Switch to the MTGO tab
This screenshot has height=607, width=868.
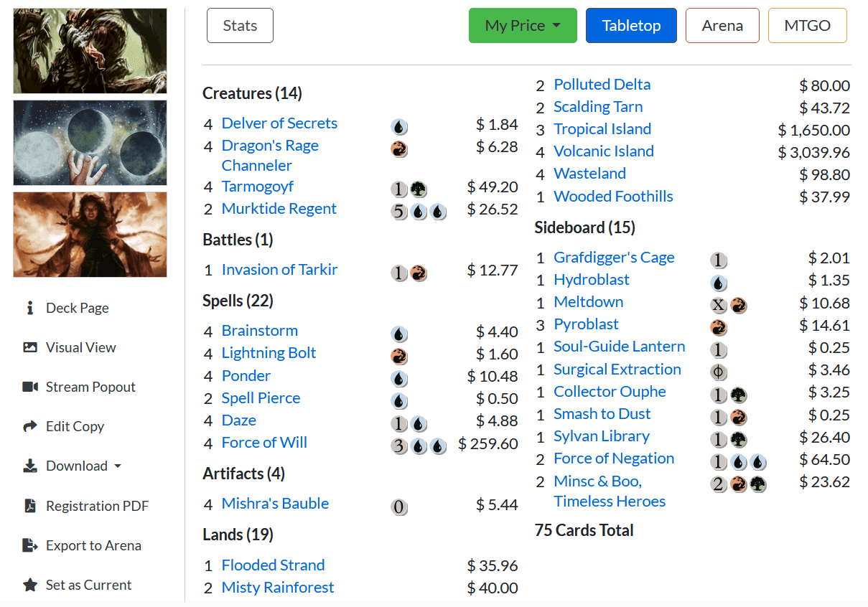click(808, 25)
